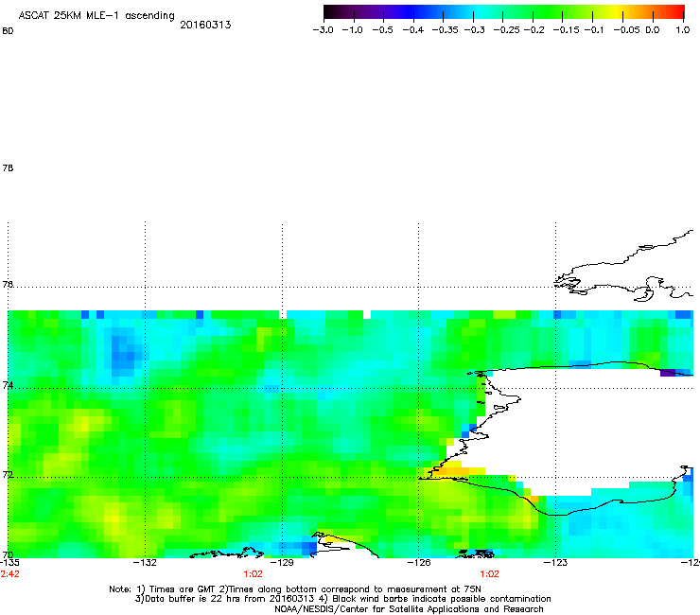
Task: Click the -1.0 color scale label
Action: [x=352, y=30]
